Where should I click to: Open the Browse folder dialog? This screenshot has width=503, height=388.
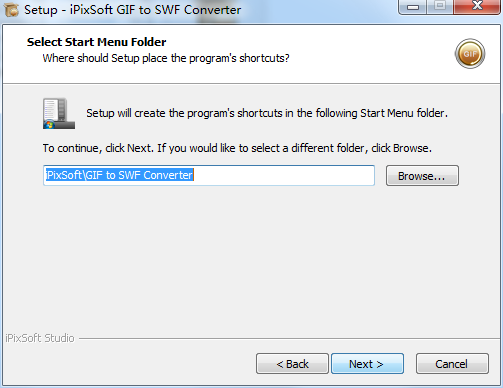[x=422, y=176]
